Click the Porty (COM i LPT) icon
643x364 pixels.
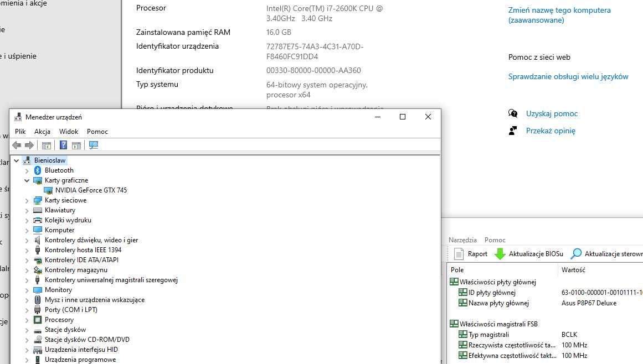click(x=38, y=310)
